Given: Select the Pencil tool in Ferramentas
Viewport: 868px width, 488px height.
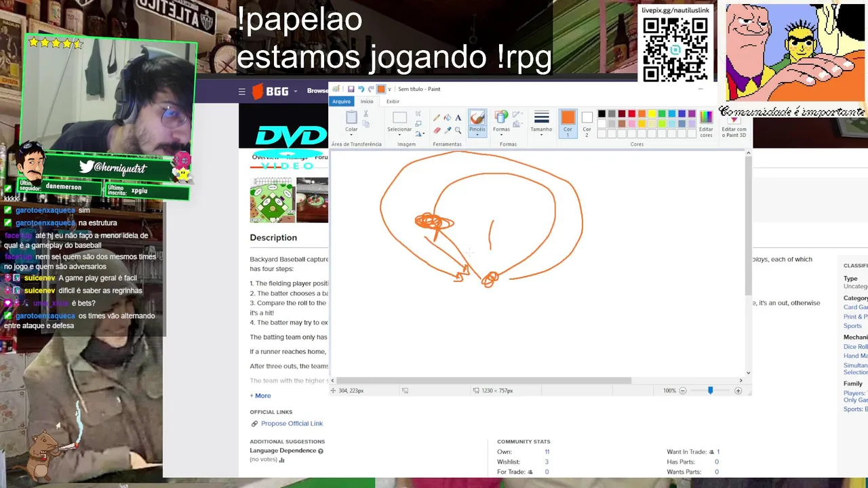Looking at the screenshot, I should (x=436, y=117).
